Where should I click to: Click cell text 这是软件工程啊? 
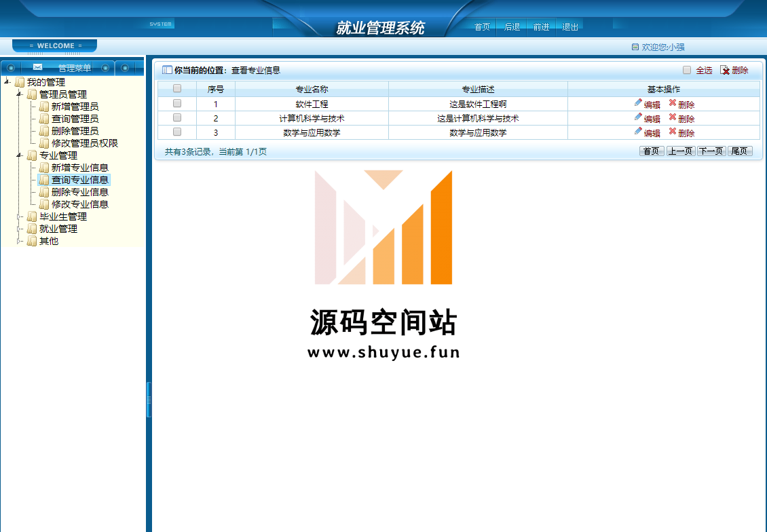478,104
